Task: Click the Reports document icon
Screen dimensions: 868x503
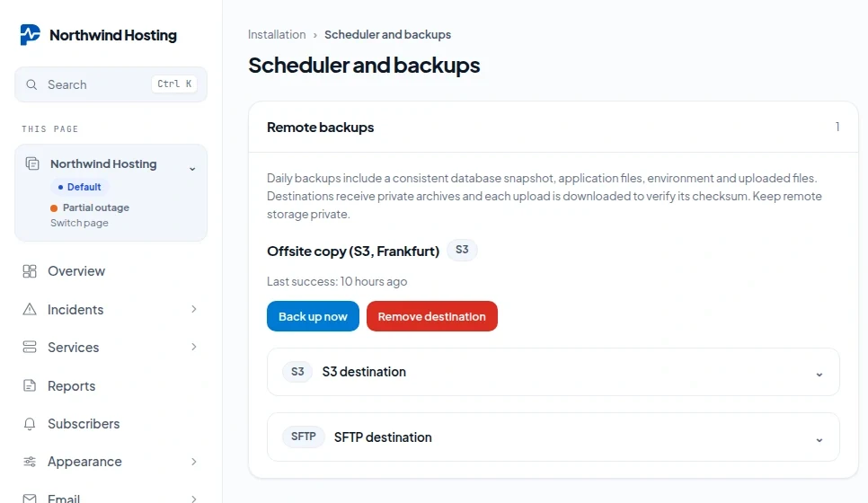Action: coord(30,385)
